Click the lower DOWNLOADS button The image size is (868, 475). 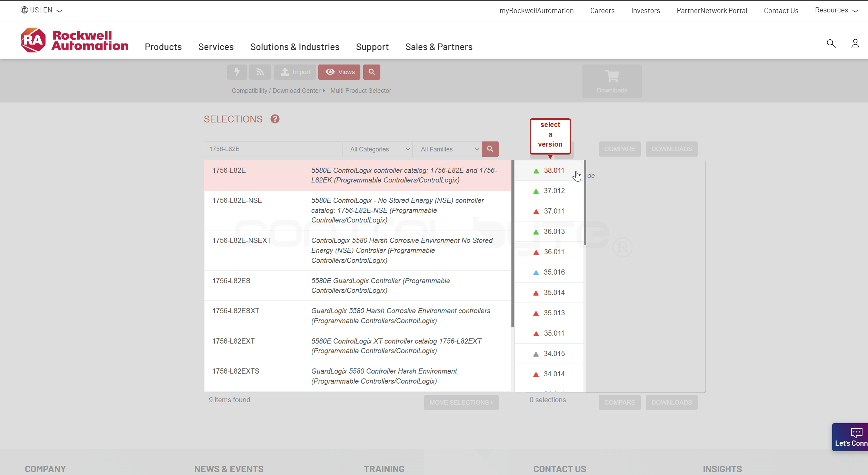click(672, 403)
